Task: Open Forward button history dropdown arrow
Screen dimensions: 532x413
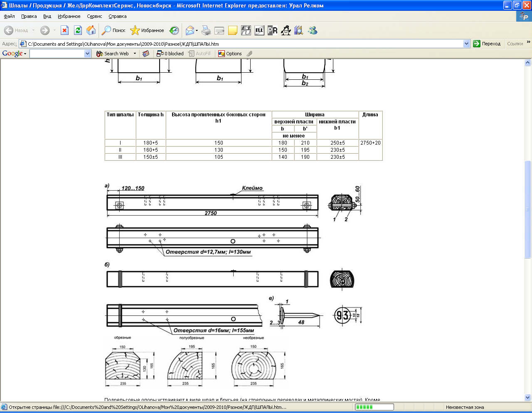Action: [x=54, y=30]
